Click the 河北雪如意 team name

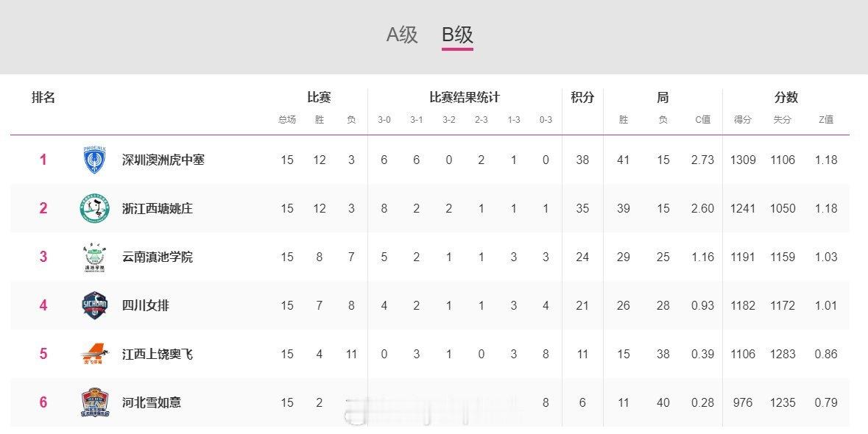pyautogui.click(x=151, y=402)
